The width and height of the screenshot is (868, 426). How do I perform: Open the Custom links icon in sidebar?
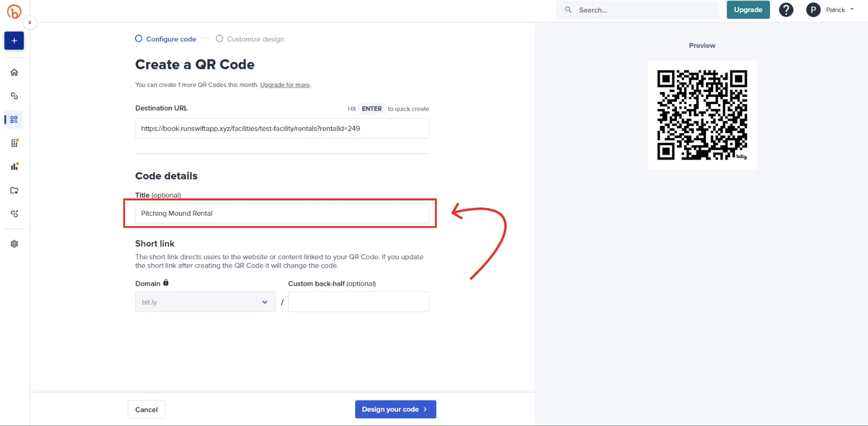(x=14, y=214)
